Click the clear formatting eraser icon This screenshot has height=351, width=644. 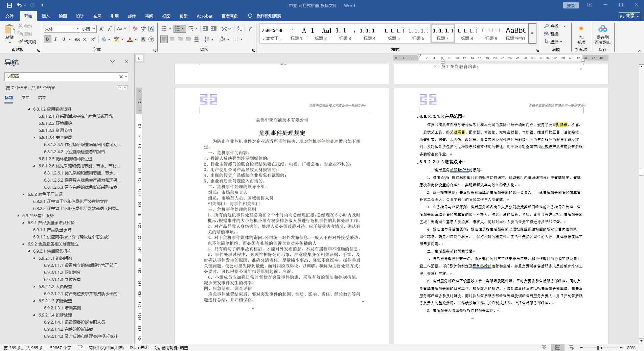[135, 29]
